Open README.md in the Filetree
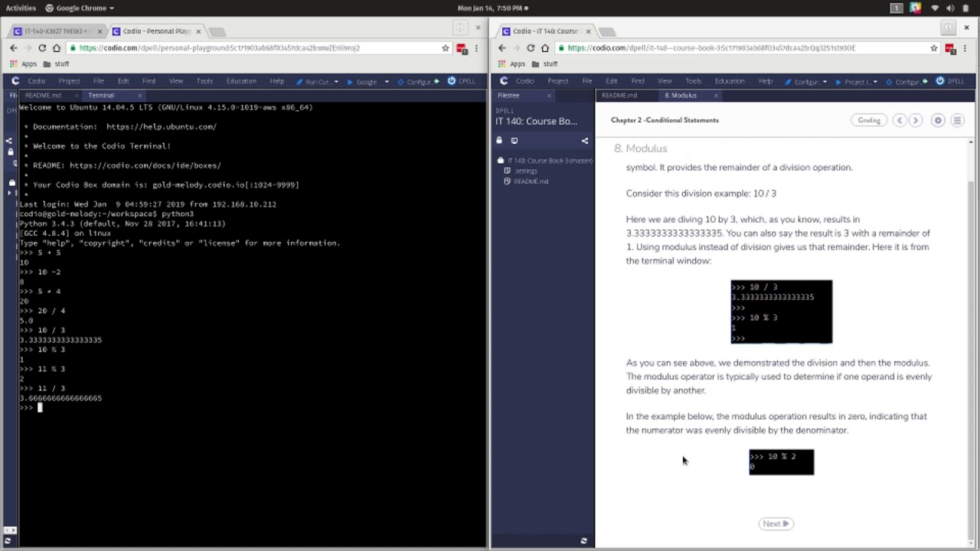This screenshot has height=551, width=980. pos(526,181)
